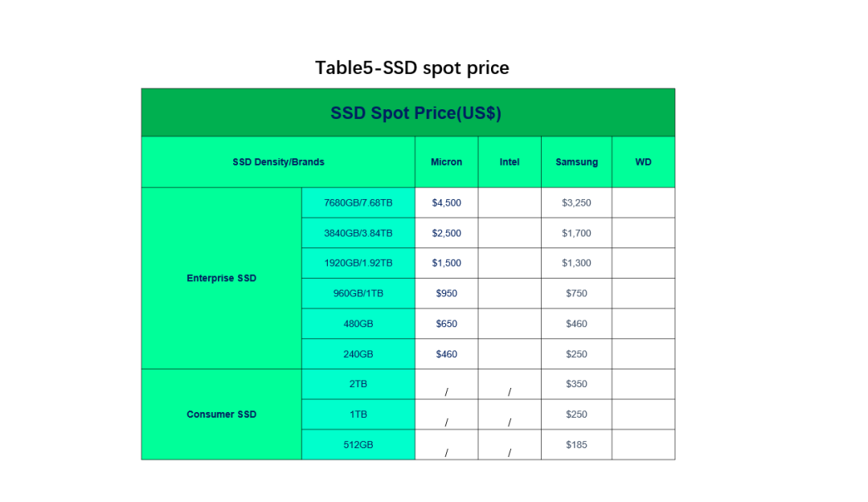Click the 240GB density cell

[358, 353]
